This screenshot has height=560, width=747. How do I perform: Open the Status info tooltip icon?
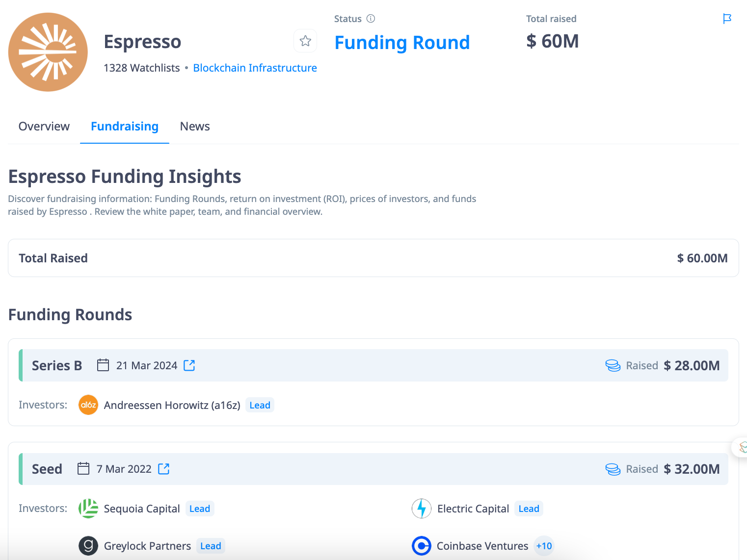pos(371,19)
